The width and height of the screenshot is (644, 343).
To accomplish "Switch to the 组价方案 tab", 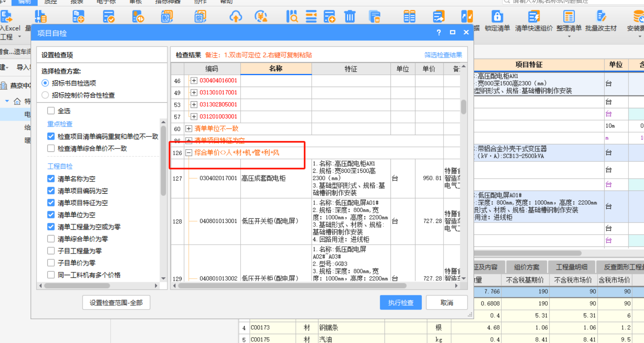I will click(x=526, y=267).
